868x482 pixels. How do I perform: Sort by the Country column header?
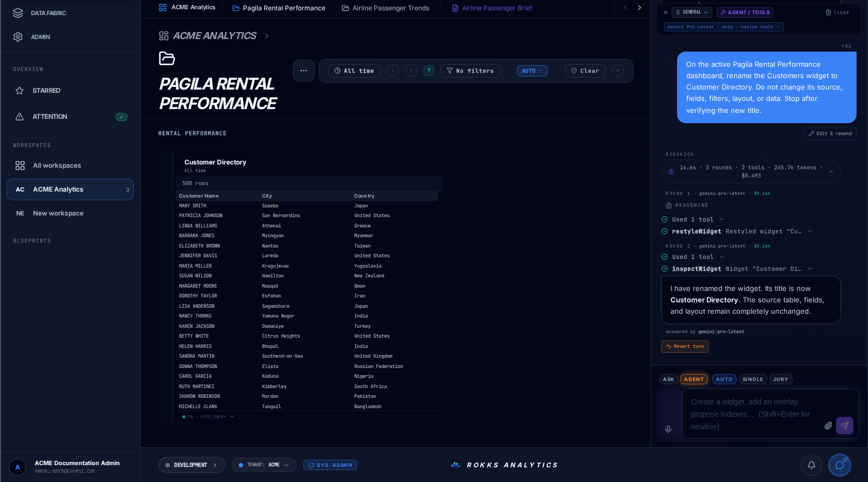[x=364, y=196]
